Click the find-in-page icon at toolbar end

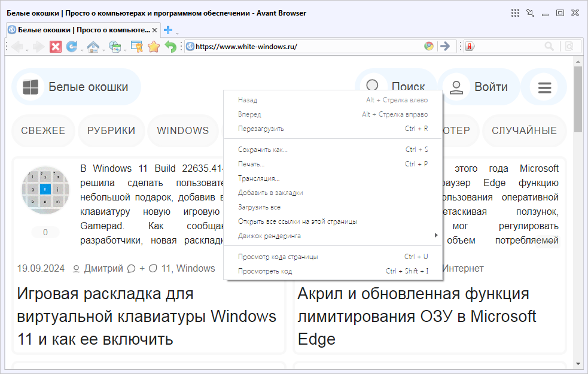tap(569, 46)
